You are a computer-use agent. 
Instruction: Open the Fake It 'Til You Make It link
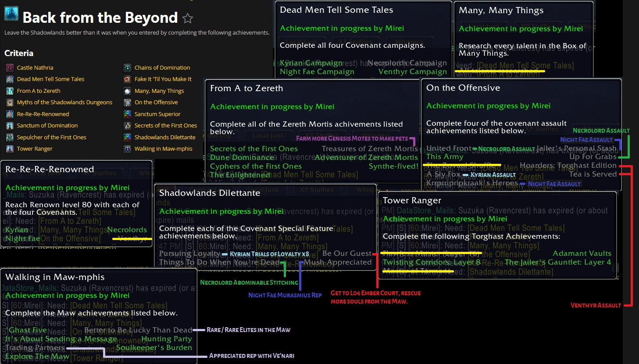pyautogui.click(x=163, y=79)
